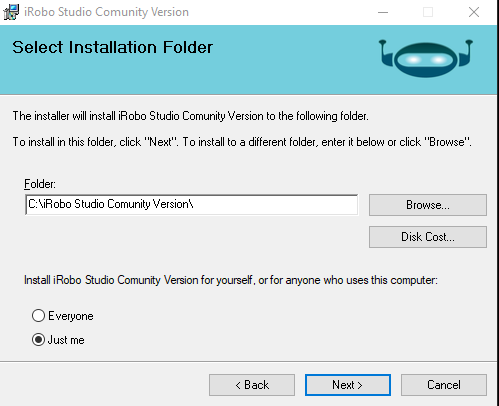
Task: Click the Folder: field label
Action: [x=40, y=184]
